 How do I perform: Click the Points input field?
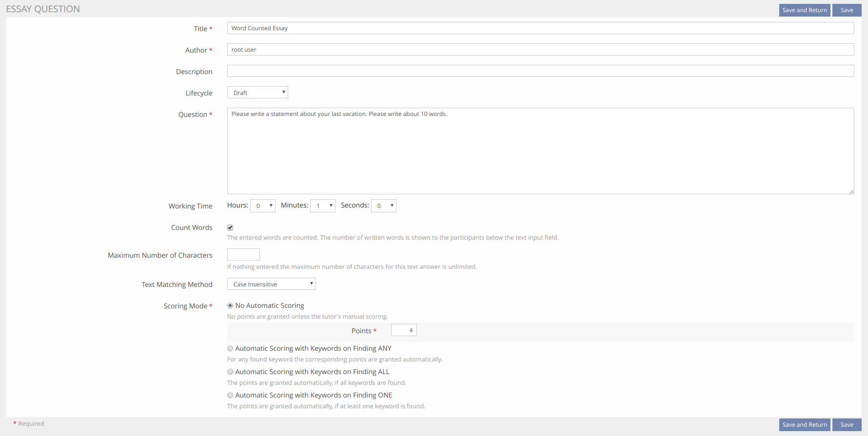coord(403,330)
